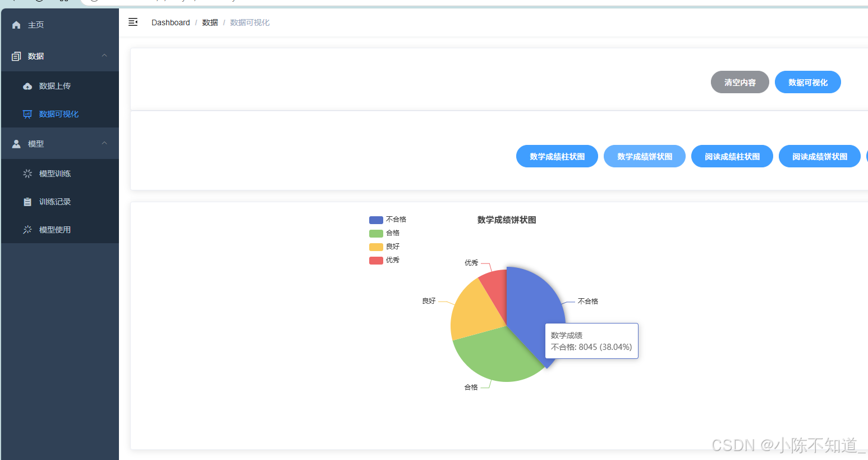868x460 pixels.
Task: Open 训练记录 in the sidebar
Action: [60, 202]
